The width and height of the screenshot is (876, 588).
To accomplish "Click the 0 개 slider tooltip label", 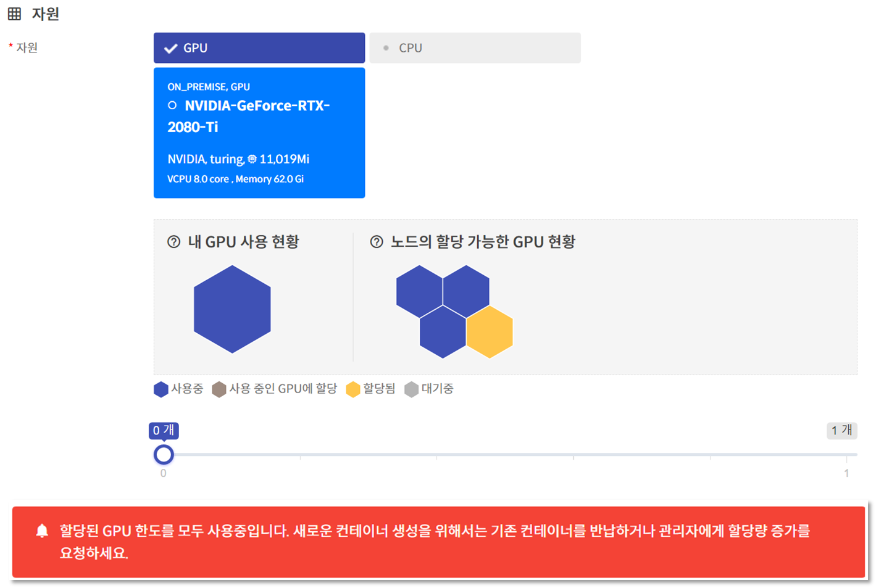I will point(164,430).
